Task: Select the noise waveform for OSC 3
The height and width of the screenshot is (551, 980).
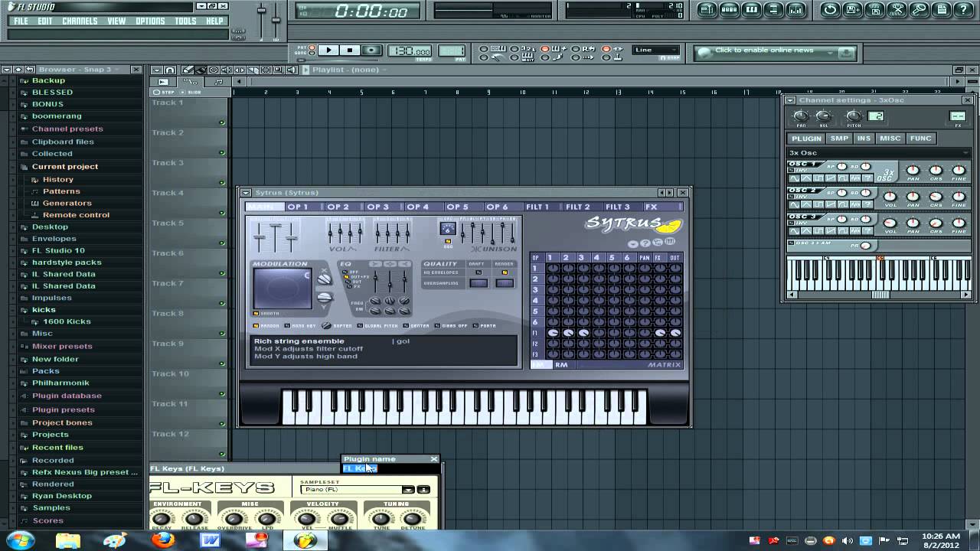Action: [855, 231]
